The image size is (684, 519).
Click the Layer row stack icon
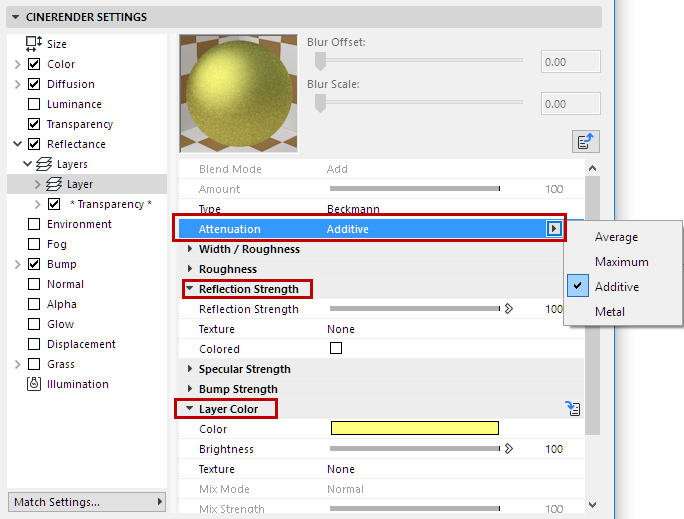click(x=54, y=184)
